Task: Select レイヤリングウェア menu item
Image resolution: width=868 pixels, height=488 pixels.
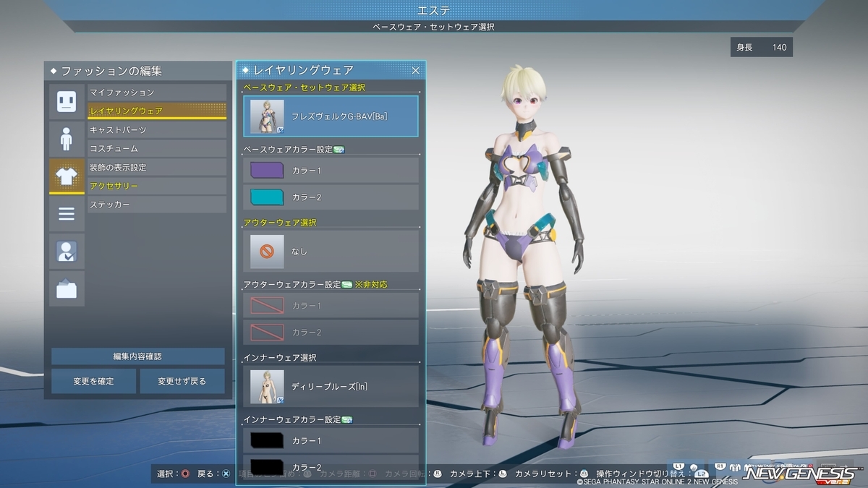Action: point(157,111)
